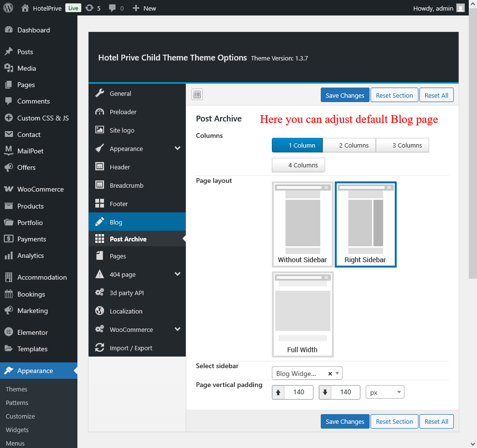Viewport: 477px width, 448px height.
Task: Choose the 4 Columns option
Action: [x=298, y=165]
